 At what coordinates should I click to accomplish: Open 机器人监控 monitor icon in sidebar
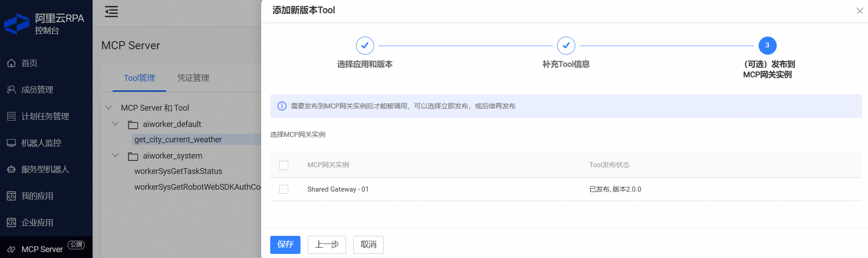click(x=11, y=143)
